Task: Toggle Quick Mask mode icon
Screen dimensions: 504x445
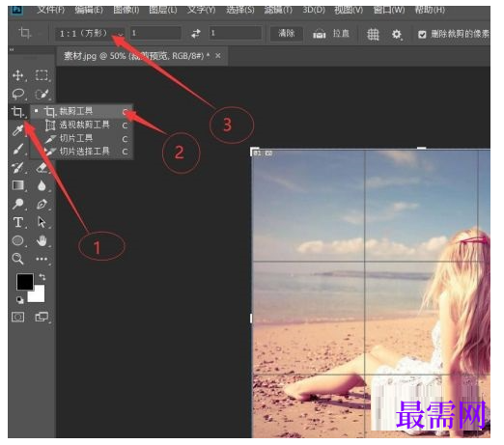Action: (x=17, y=318)
